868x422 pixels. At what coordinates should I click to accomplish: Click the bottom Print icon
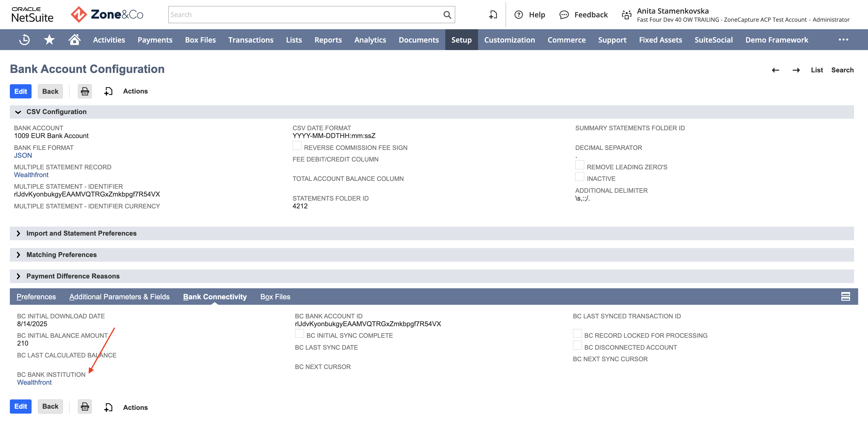[x=85, y=406]
